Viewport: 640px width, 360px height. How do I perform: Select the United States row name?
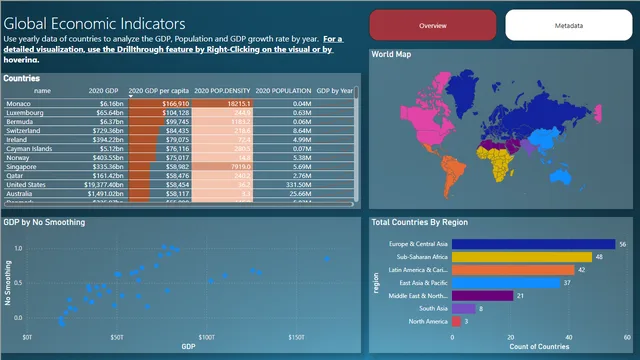click(x=26, y=184)
